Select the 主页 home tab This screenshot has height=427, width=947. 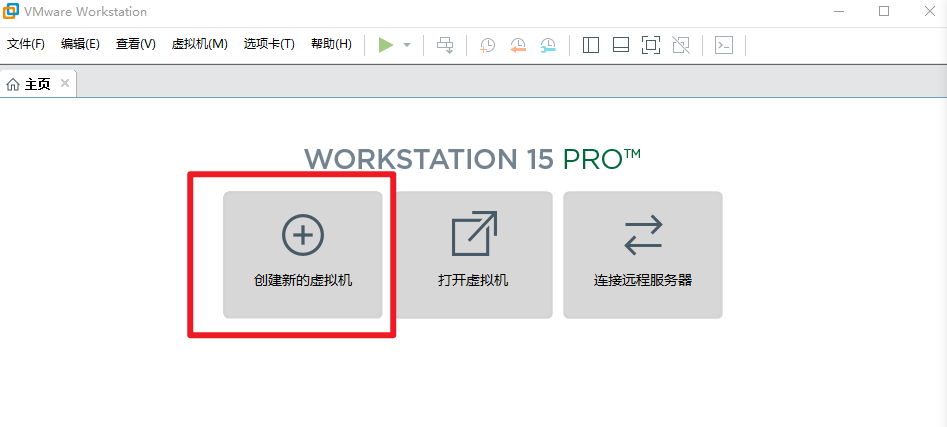point(38,84)
